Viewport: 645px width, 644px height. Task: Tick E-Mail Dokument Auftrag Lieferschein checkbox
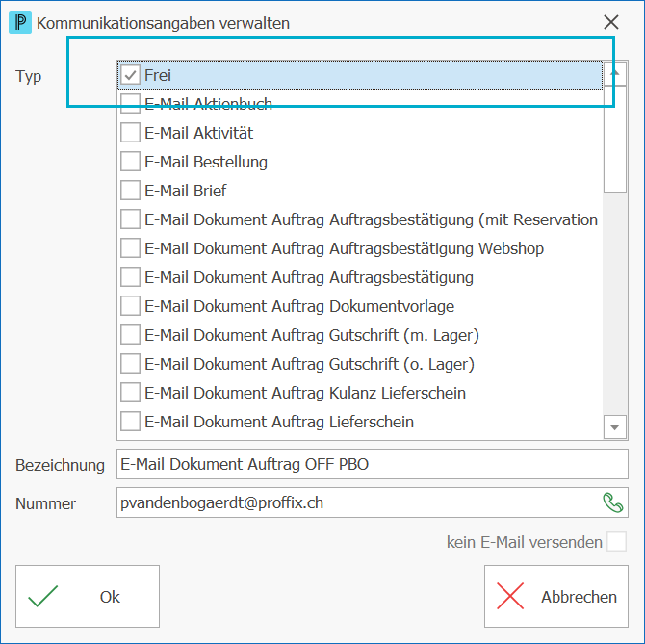130,422
